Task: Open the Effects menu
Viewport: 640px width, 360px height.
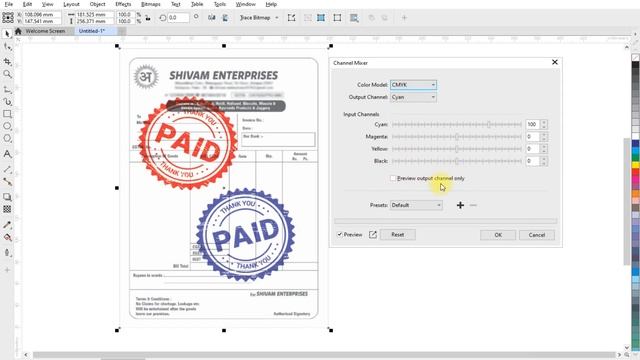Action: [x=123, y=4]
